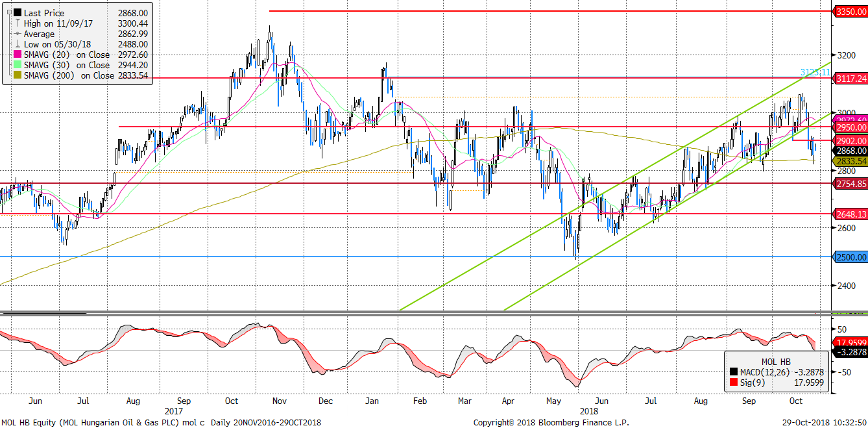Click the black -3.2878 MACD axis tag
Screen dimensions: 868x428
coord(850,352)
